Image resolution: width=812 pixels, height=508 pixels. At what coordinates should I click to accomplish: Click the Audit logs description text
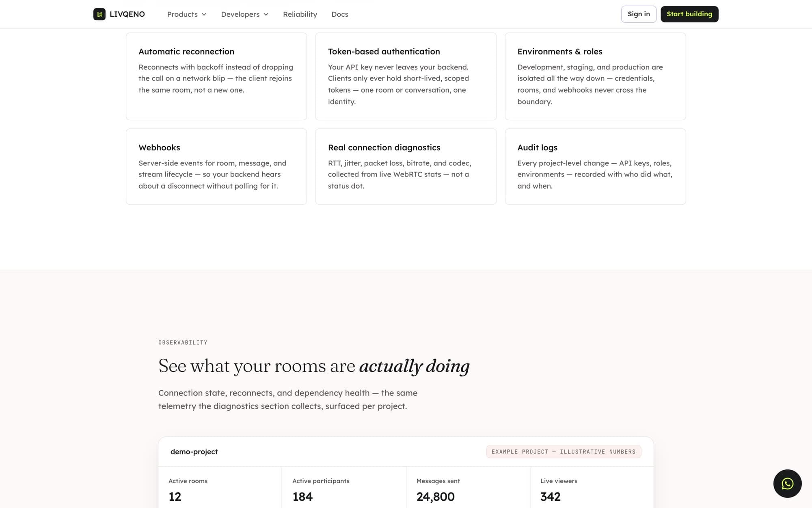point(595,174)
